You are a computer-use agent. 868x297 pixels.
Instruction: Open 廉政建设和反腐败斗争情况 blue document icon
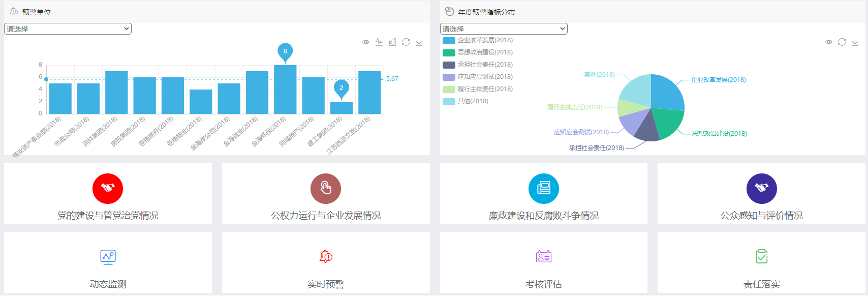pyautogui.click(x=543, y=189)
